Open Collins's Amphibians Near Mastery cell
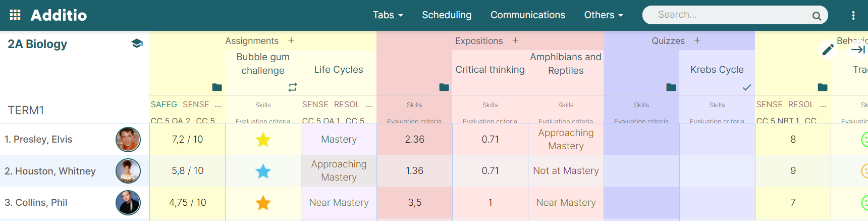Image resolution: width=868 pixels, height=221 pixels. pos(566,203)
